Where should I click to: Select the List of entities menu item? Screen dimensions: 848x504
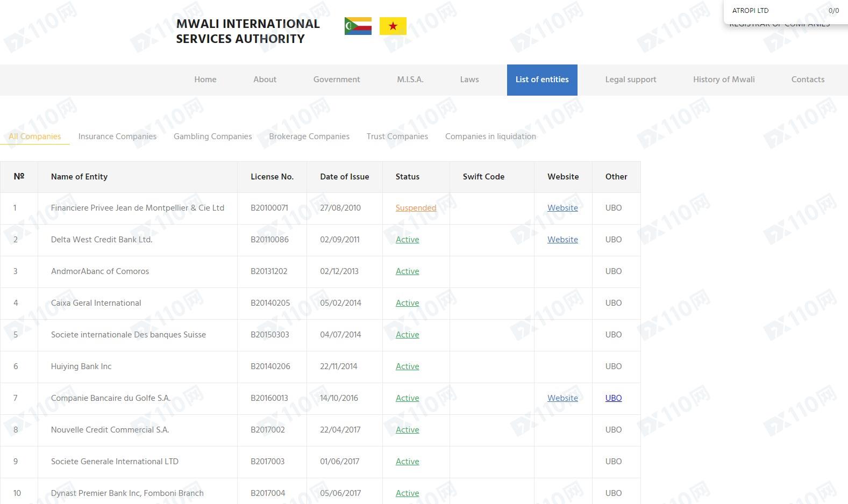pyautogui.click(x=542, y=80)
